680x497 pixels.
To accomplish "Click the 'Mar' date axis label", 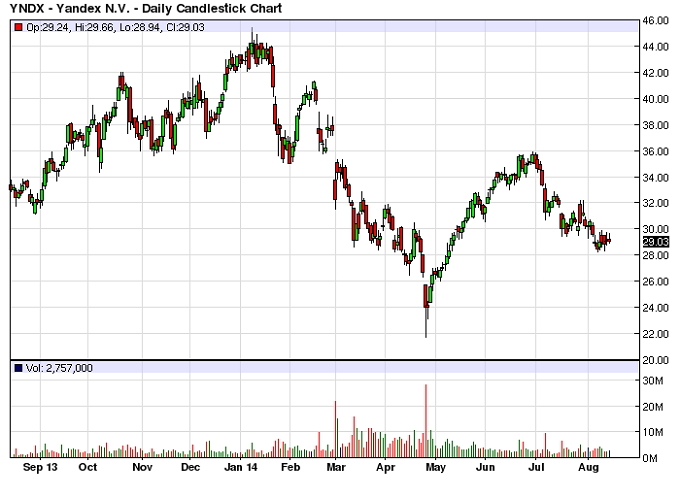I will (x=336, y=468).
